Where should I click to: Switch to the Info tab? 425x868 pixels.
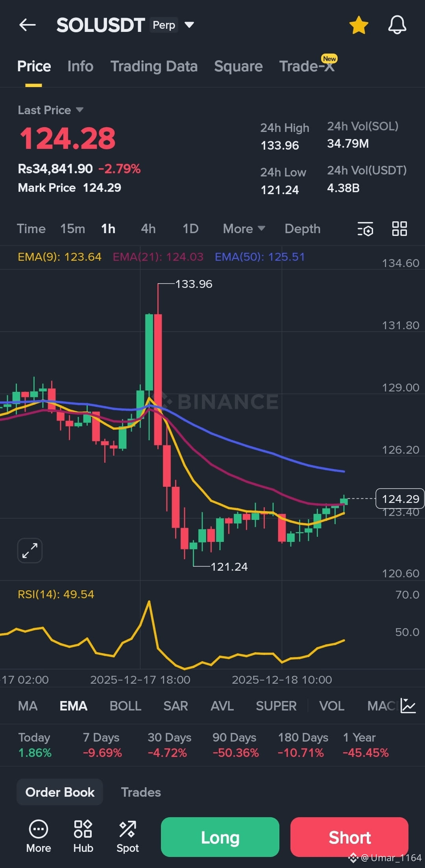click(x=80, y=66)
